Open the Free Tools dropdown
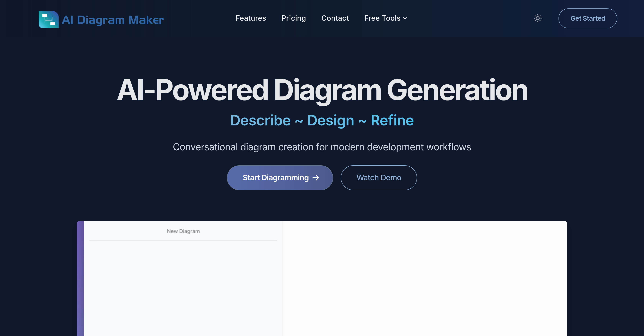 pyautogui.click(x=382, y=18)
